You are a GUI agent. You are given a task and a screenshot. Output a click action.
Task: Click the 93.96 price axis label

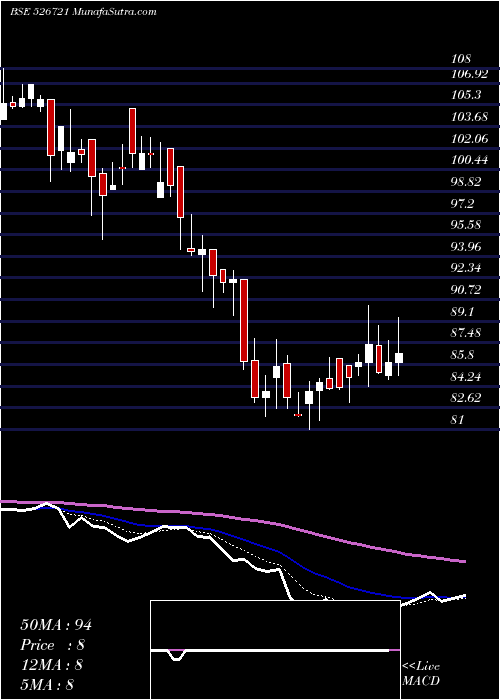(x=468, y=246)
